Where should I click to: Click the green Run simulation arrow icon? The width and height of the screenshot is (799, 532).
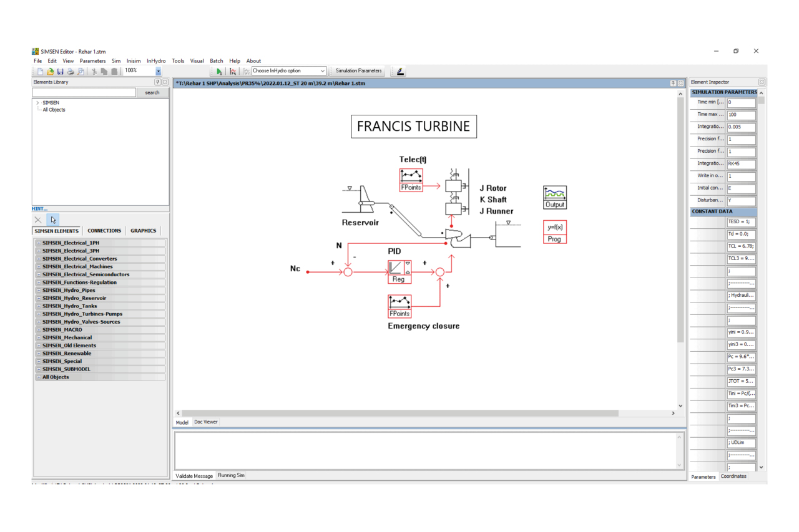point(219,71)
